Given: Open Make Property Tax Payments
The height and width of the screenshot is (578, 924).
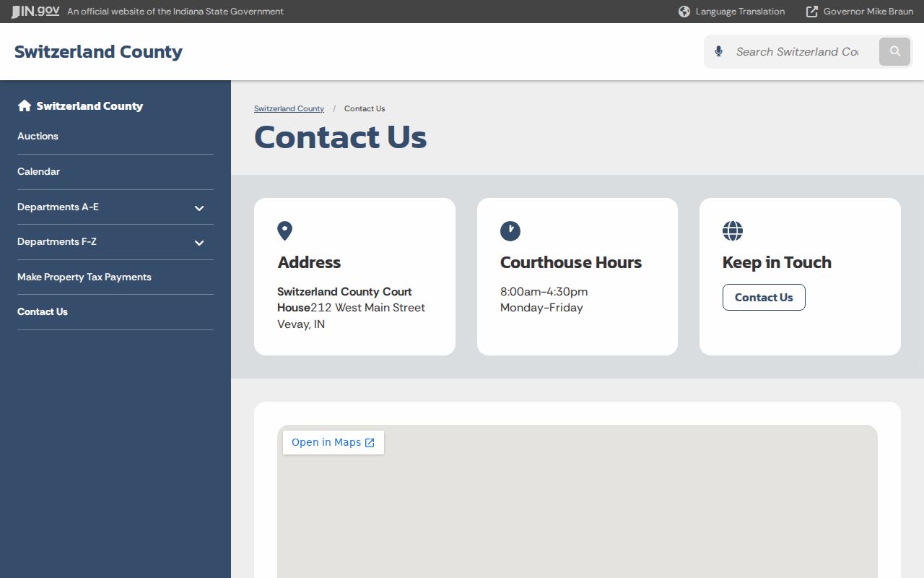Looking at the screenshot, I should click(84, 277).
